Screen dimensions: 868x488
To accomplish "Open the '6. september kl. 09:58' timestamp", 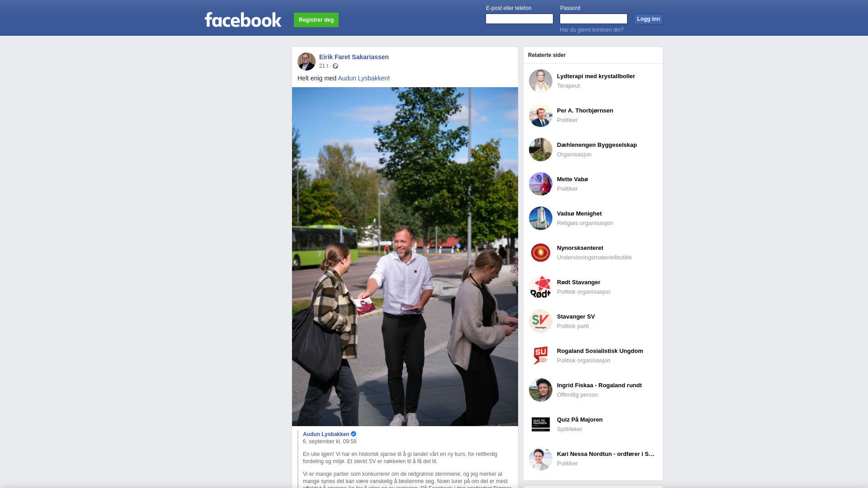I will (330, 441).
